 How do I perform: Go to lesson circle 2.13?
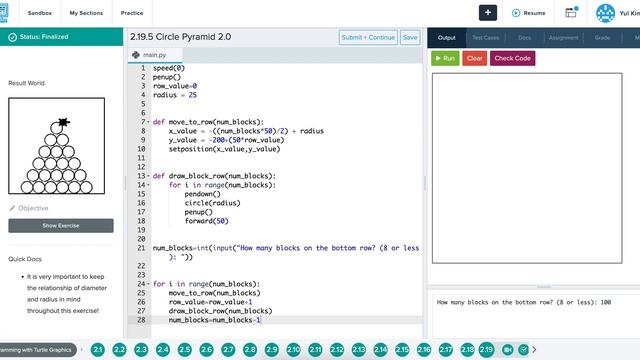click(x=359, y=350)
